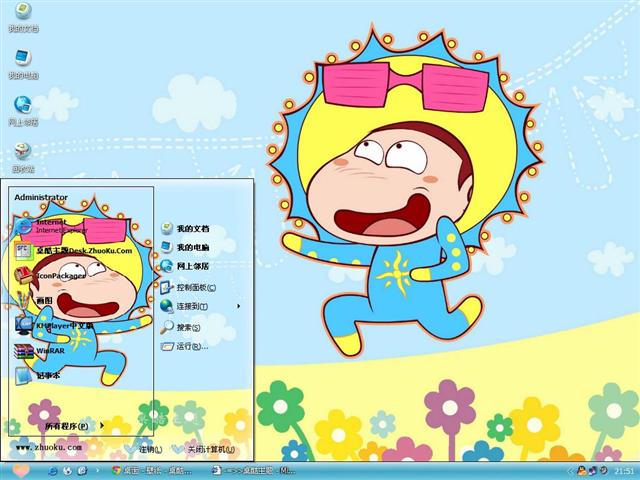
Task: Open the 我的文档 desktop icon
Action: pyautogui.click(x=23, y=17)
